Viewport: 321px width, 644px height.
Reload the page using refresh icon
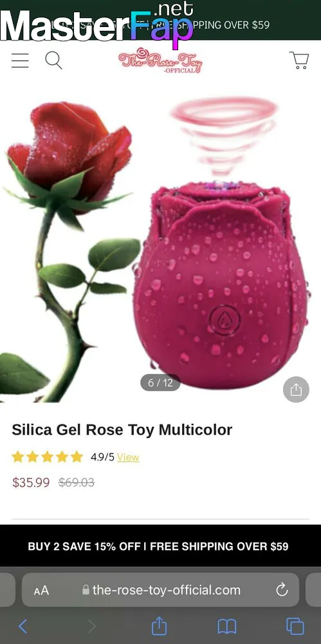[x=282, y=590]
